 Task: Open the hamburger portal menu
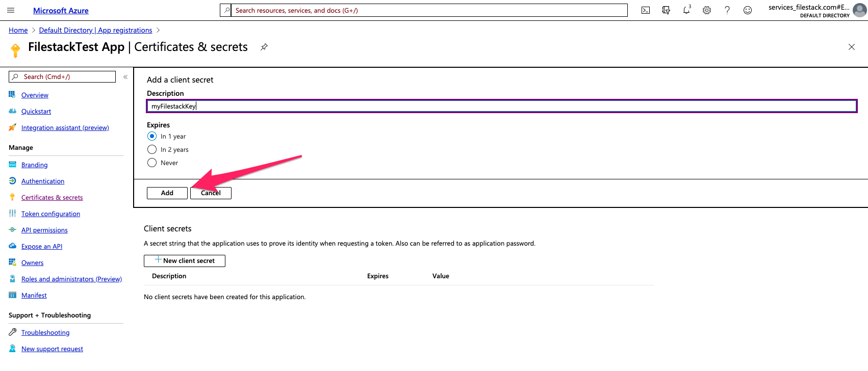click(x=11, y=10)
